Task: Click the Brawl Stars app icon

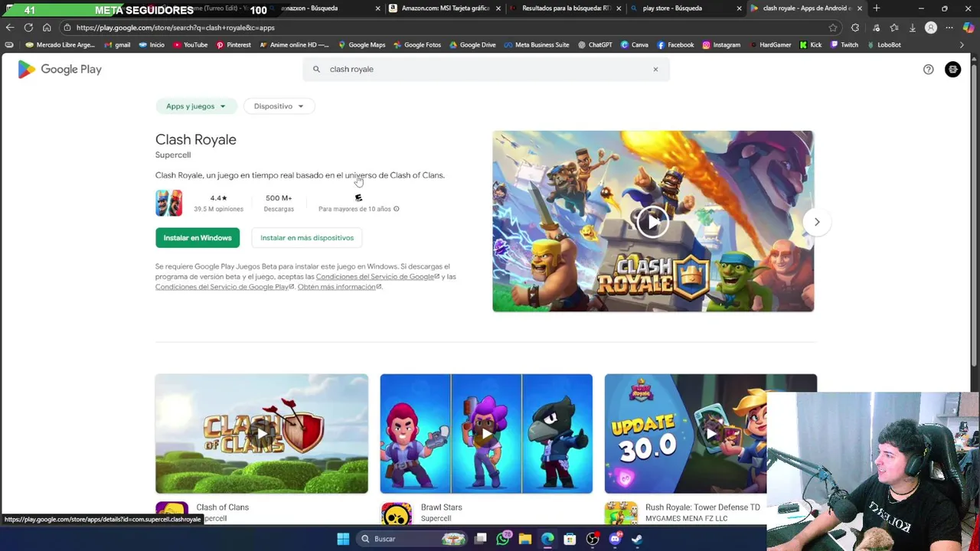Action: click(397, 514)
